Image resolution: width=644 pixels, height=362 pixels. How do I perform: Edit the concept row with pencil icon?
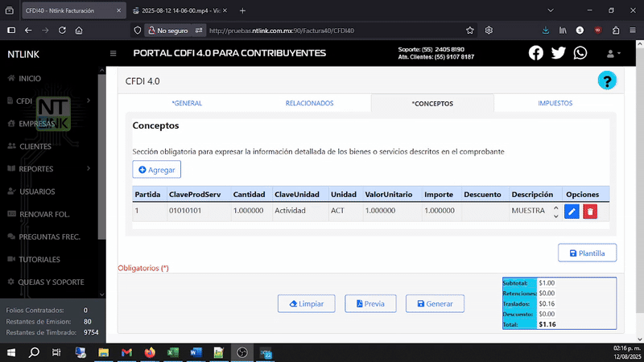pyautogui.click(x=572, y=212)
